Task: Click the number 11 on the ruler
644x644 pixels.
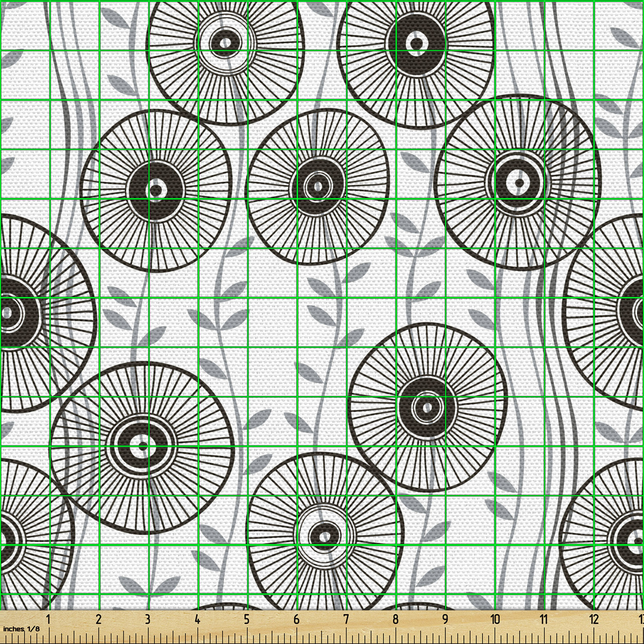Action: coord(544,620)
